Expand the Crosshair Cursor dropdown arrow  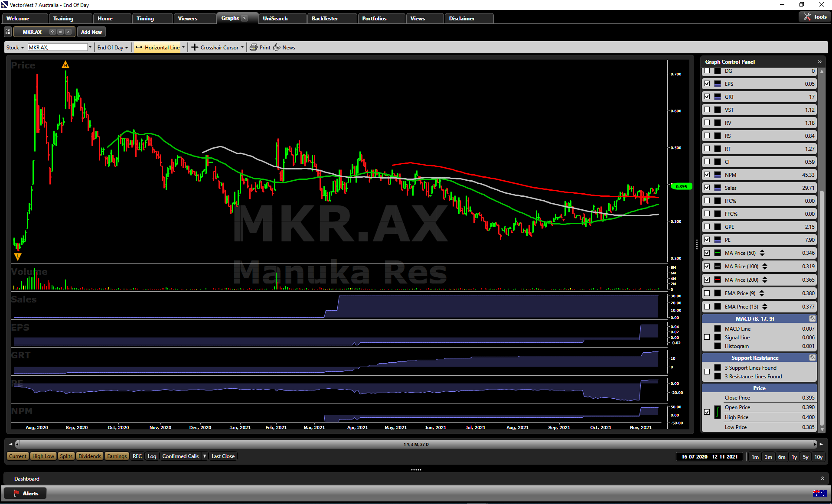pyautogui.click(x=242, y=47)
